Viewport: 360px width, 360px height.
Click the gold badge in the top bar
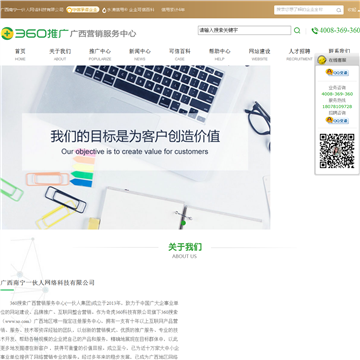82,10
